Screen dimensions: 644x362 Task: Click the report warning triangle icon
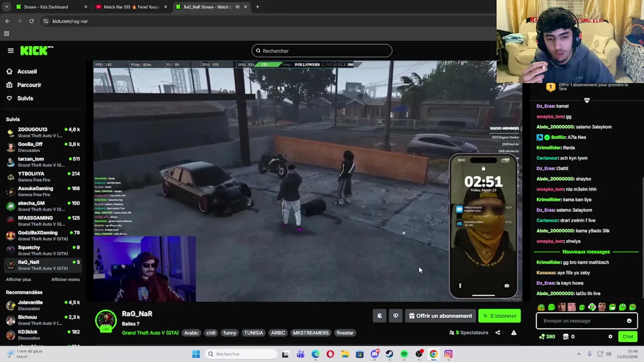pos(514,332)
